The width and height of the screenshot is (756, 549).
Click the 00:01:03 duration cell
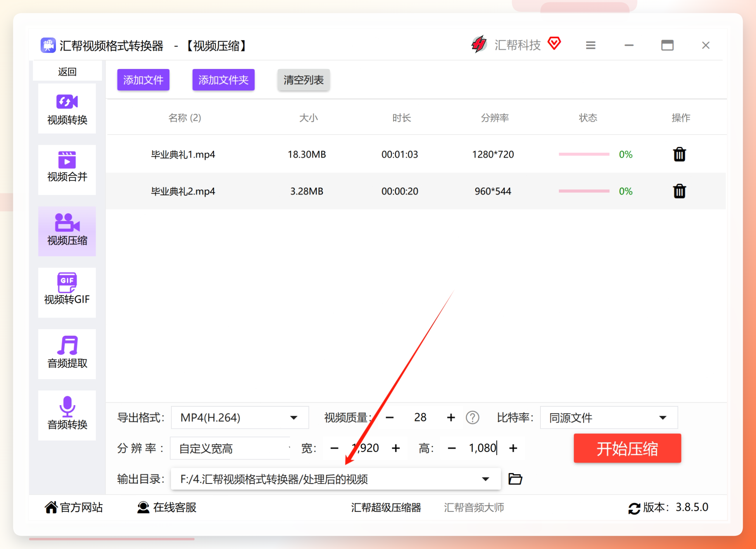pos(400,154)
